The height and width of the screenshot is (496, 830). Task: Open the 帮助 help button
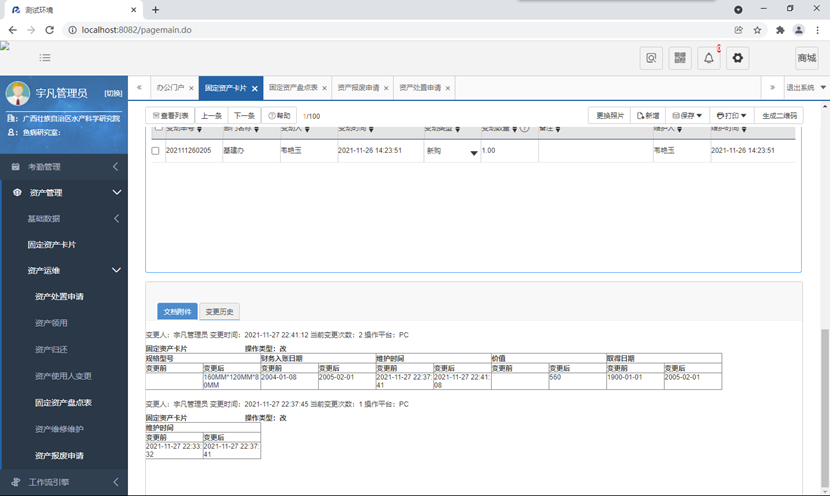click(279, 115)
